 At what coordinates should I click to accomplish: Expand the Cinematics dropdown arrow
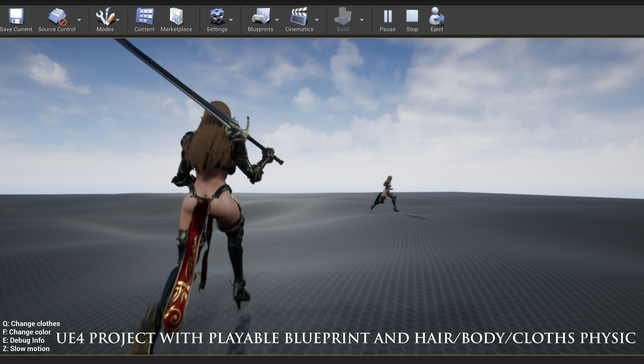317,20
